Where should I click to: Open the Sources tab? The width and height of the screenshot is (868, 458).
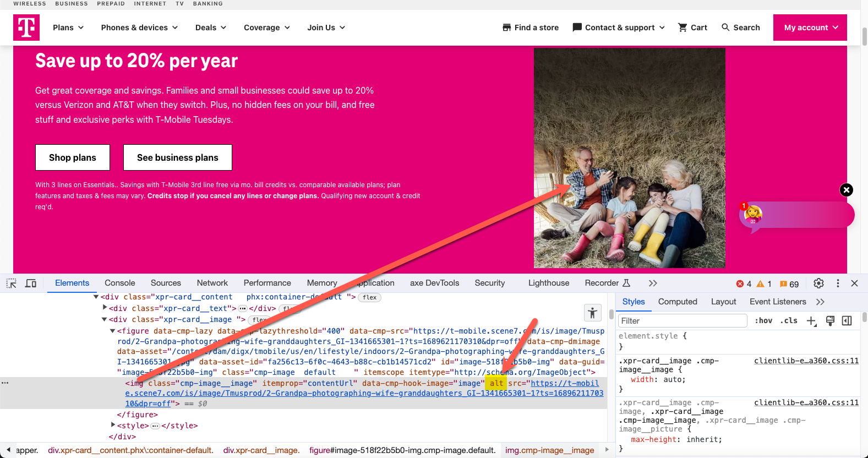[x=166, y=283]
